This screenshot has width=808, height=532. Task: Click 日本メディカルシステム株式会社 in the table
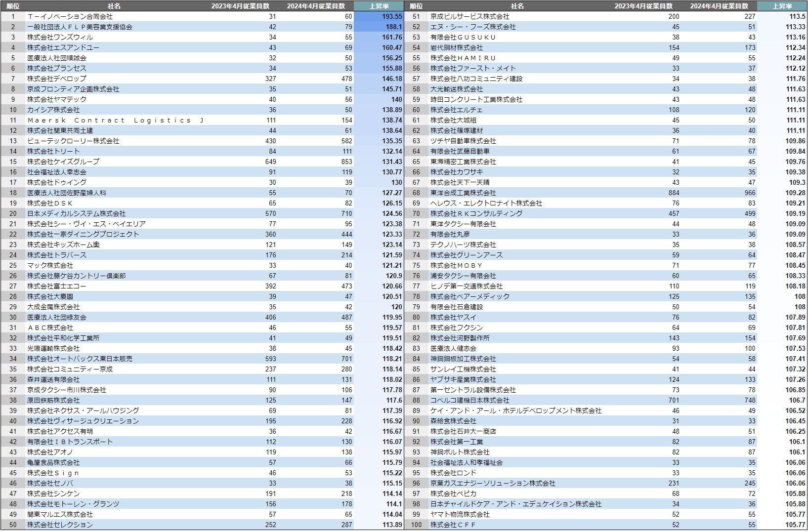[77, 213]
